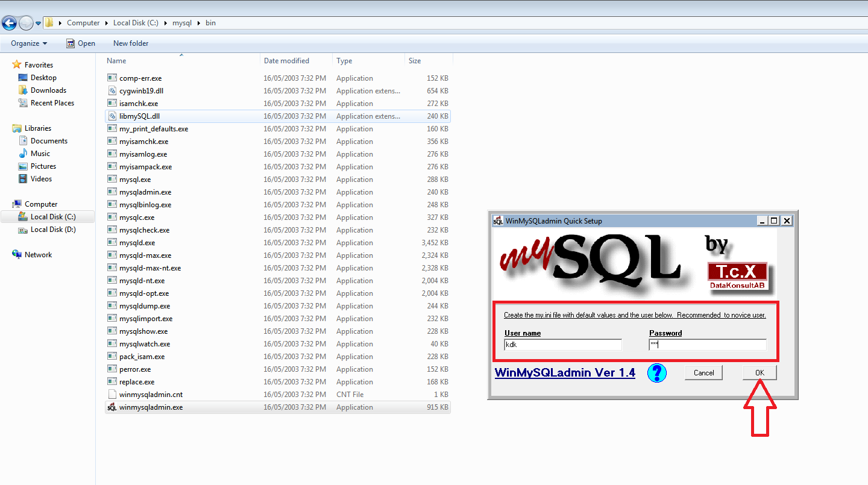
Task: Click the User name input field
Action: [x=563, y=345]
